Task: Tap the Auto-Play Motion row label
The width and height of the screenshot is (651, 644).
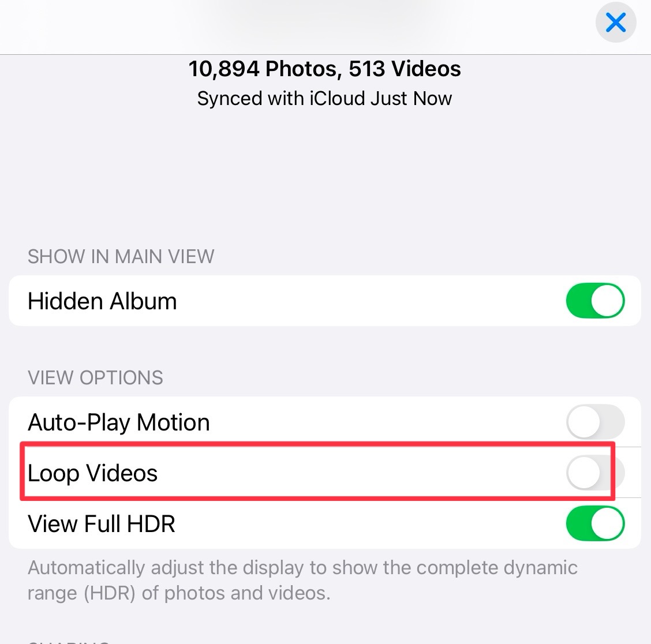Action: click(119, 422)
